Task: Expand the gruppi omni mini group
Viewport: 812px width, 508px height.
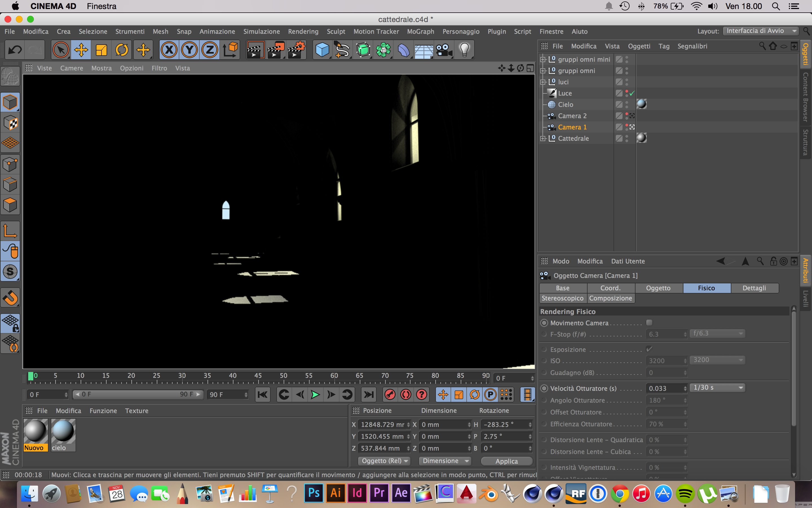Action: tap(542, 60)
